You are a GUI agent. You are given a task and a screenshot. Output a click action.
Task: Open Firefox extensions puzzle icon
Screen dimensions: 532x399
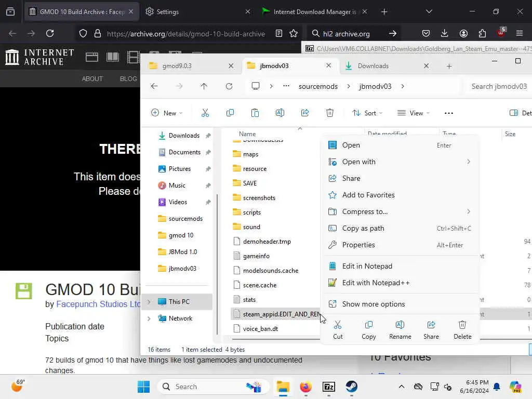pyautogui.click(x=482, y=33)
